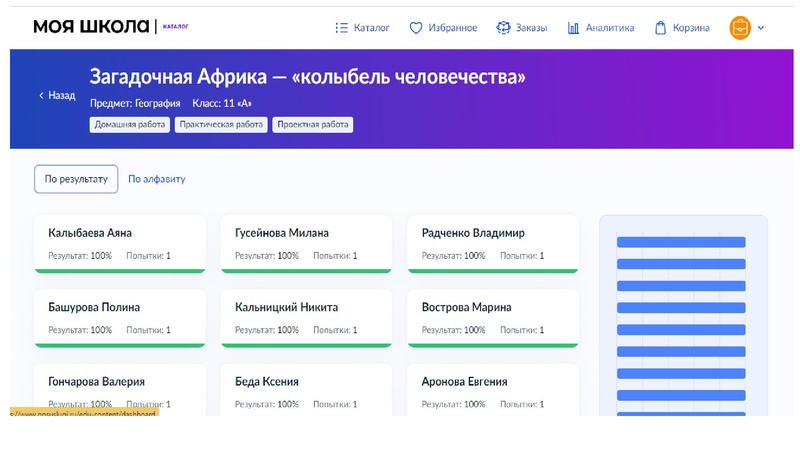Open Радченко Владимир student card
Screen dimensions: 800x450
tap(493, 244)
